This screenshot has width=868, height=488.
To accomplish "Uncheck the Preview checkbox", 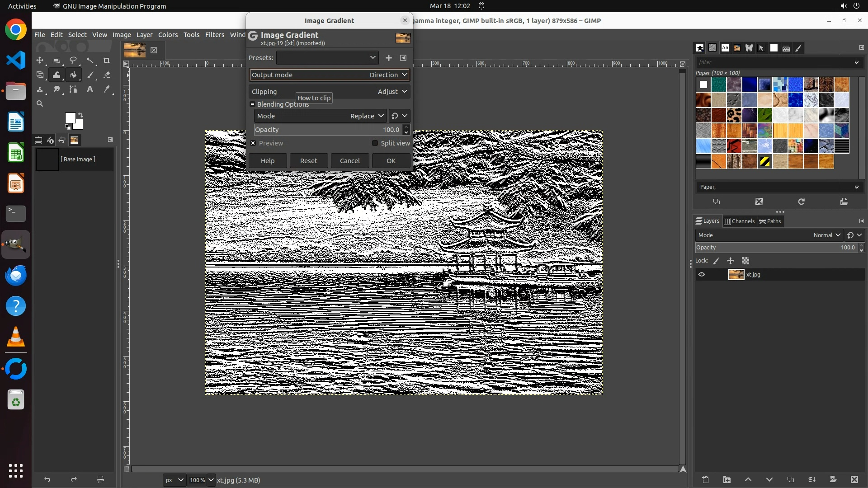I will 253,143.
